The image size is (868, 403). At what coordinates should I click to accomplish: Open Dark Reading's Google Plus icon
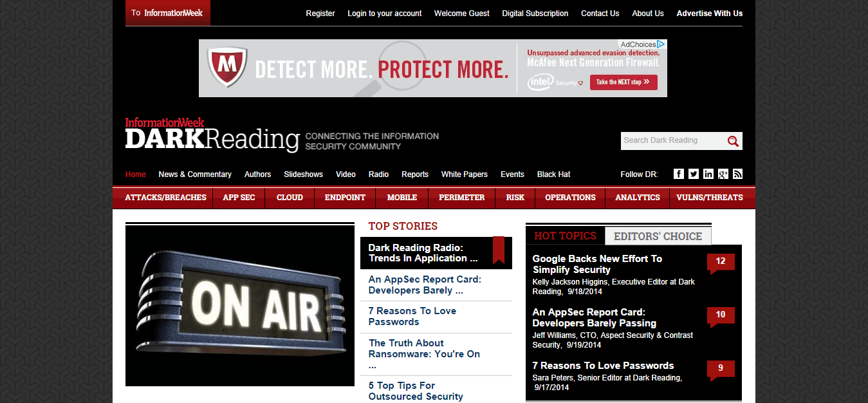point(723,174)
